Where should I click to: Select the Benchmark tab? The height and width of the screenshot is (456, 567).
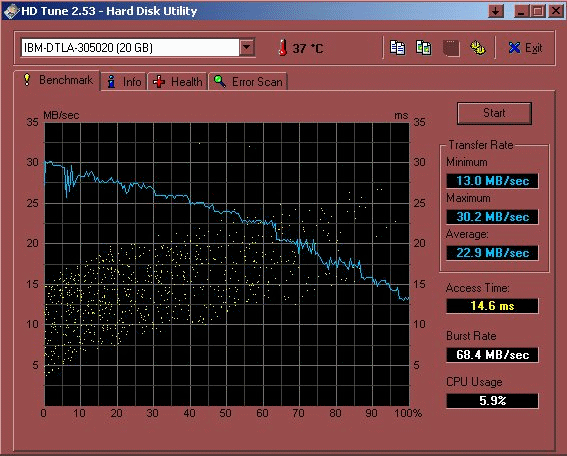(x=57, y=80)
